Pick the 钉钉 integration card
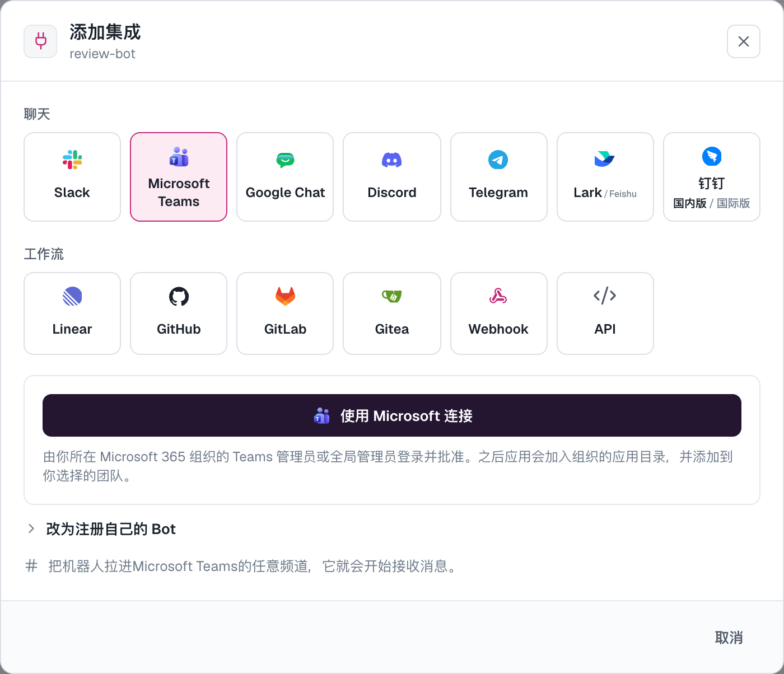This screenshot has width=784, height=674. point(712,177)
